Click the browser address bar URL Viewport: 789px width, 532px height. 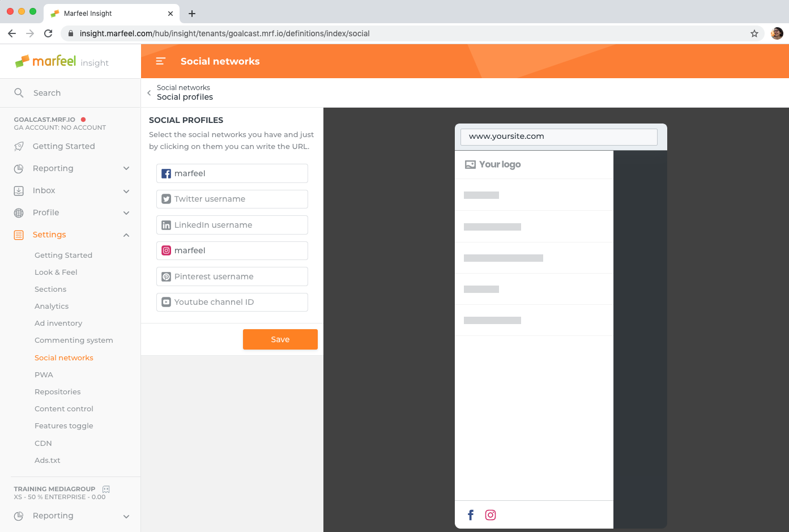(225, 33)
